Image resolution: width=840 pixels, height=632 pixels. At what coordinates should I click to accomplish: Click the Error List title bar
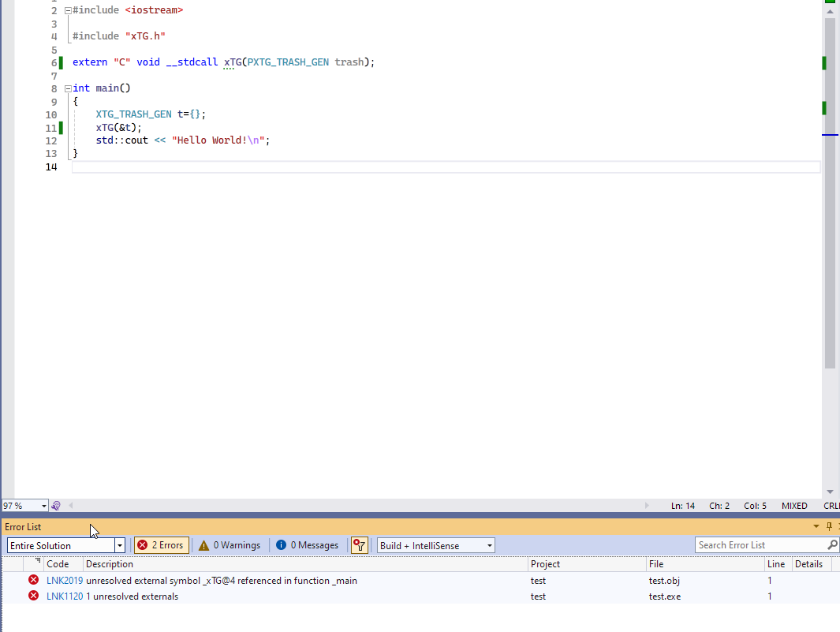24,526
